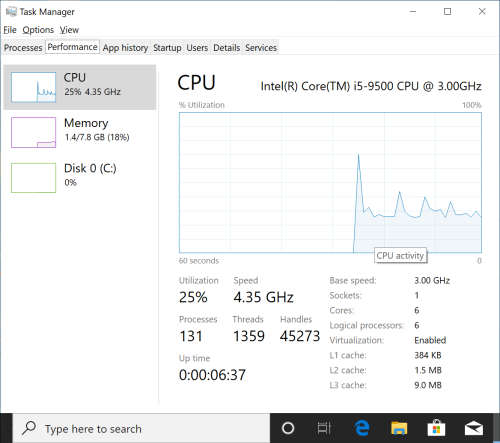Screen dimensions: 500x443
Task: Open the Options menu
Action: tap(38, 30)
